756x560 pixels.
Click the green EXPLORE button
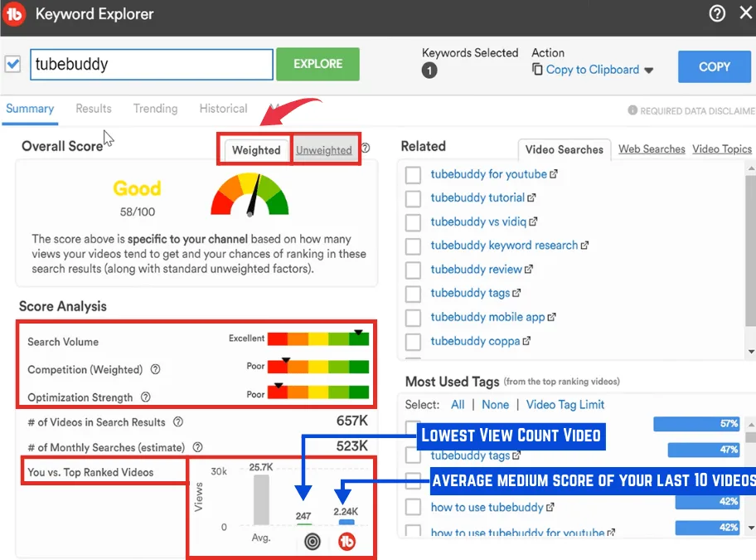[x=317, y=64]
